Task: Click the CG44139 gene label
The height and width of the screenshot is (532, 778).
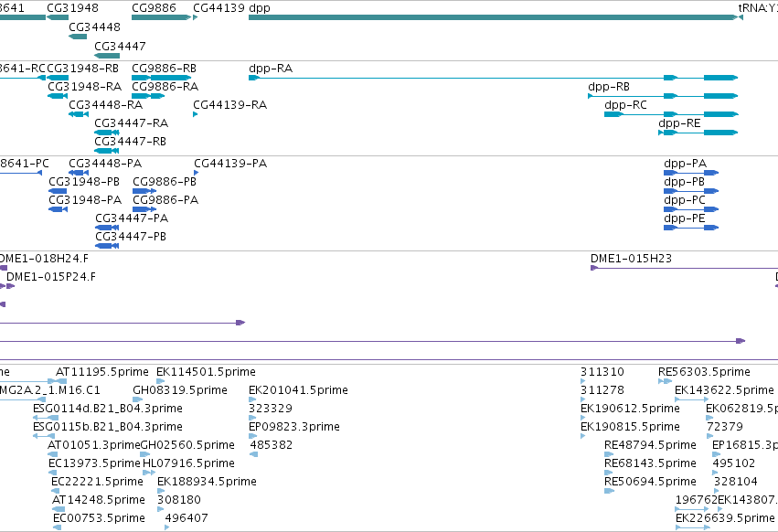Action: (x=218, y=8)
